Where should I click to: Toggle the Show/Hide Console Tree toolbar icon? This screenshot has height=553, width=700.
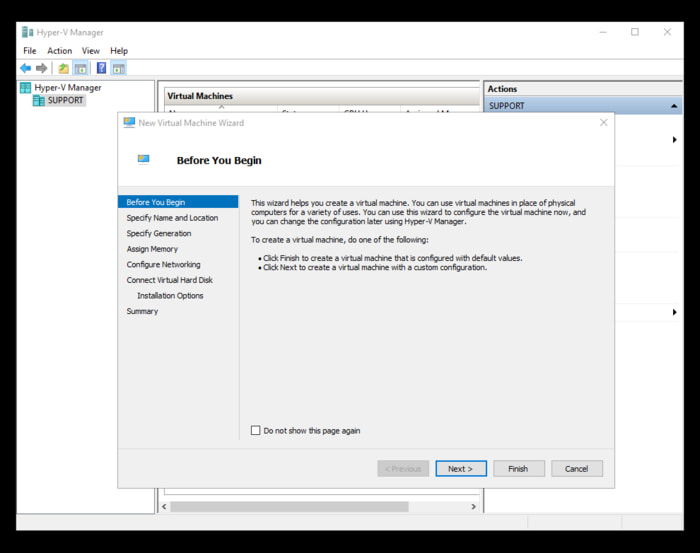(80, 68)
